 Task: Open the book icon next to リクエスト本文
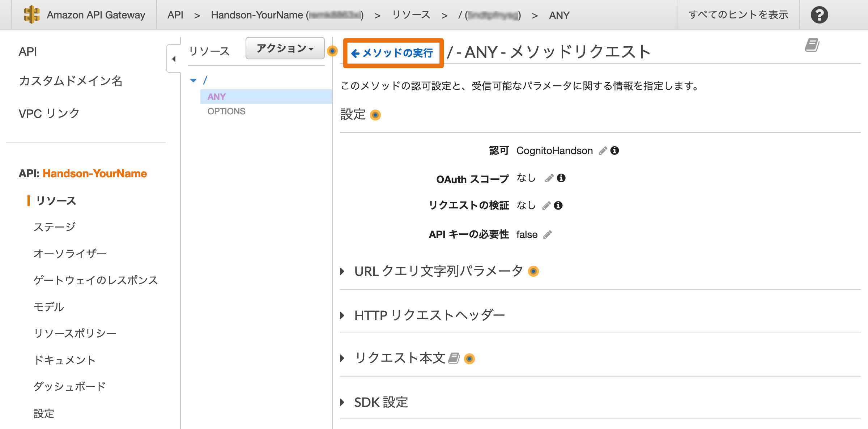(454, 358)
